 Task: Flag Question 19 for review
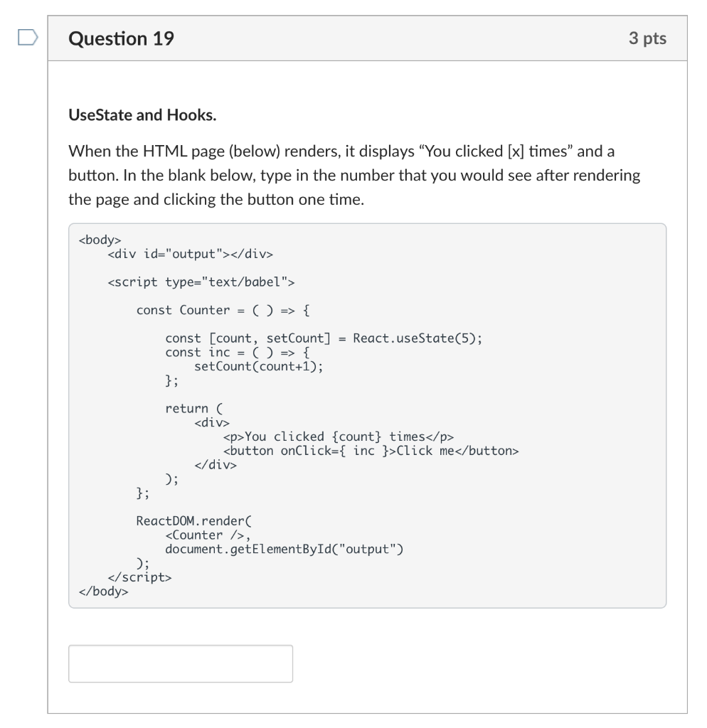(x=26, y=39)
